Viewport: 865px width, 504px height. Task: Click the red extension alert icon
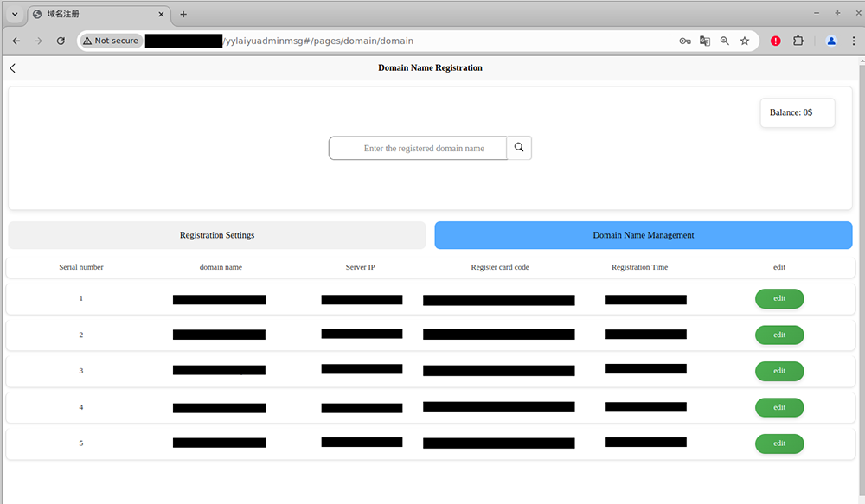tap(776, 41)
